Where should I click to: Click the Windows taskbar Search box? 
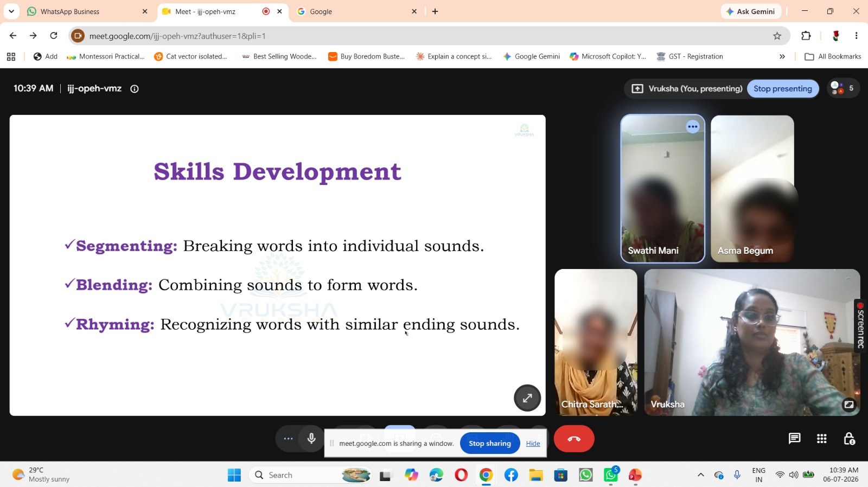pos(310,475)
